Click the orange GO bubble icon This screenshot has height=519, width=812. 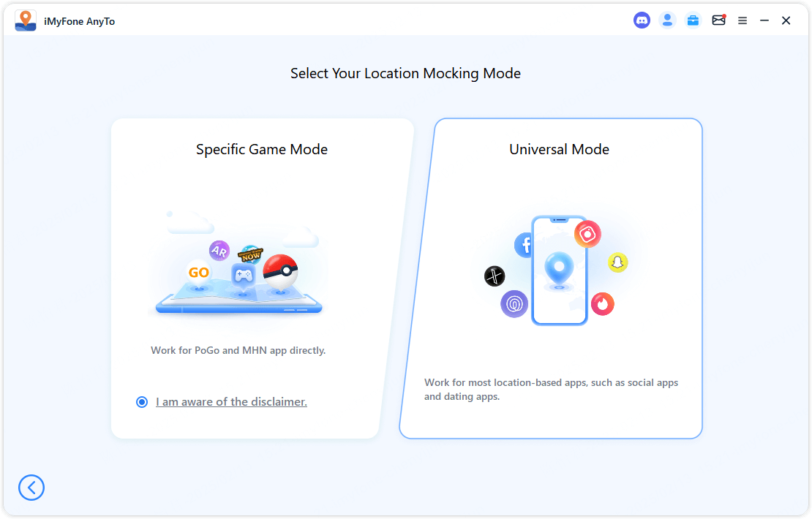tap(198, 273)
